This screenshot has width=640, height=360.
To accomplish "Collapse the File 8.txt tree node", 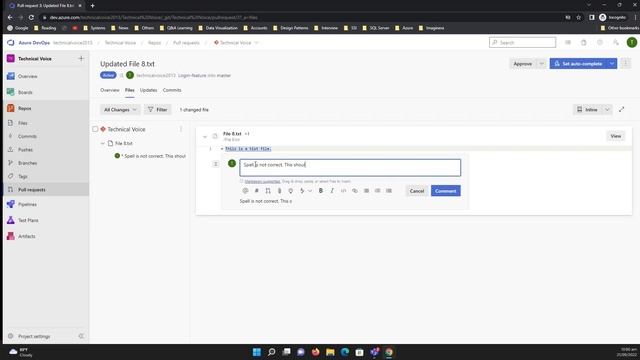I will tap(103, 143).
